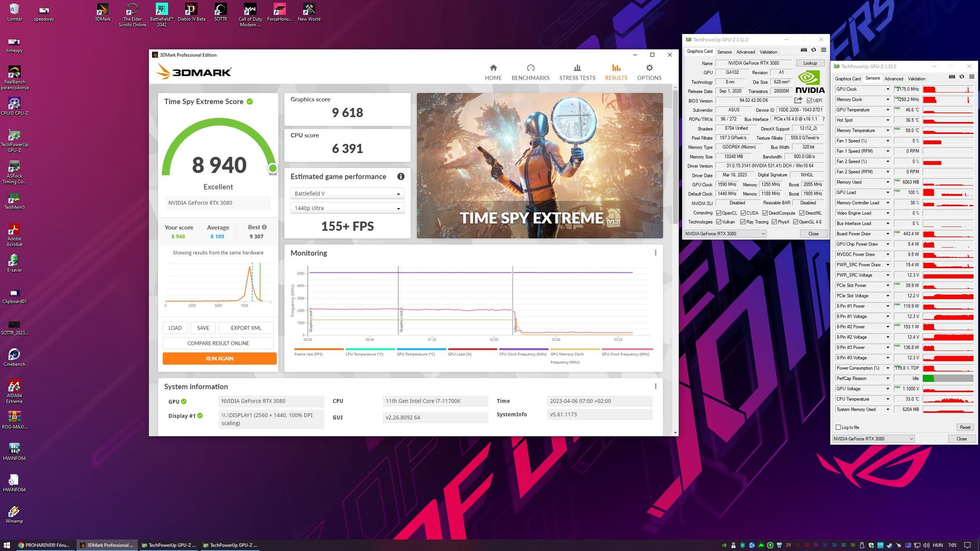Switch to the Validation tab in sensors window
The image size is (980, 551).
917,79
